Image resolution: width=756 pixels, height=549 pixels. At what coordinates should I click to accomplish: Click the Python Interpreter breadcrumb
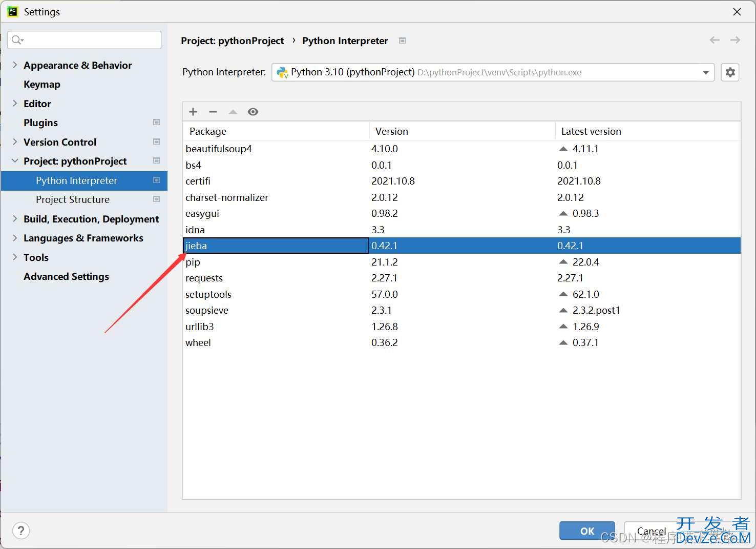tap(345, 40)
